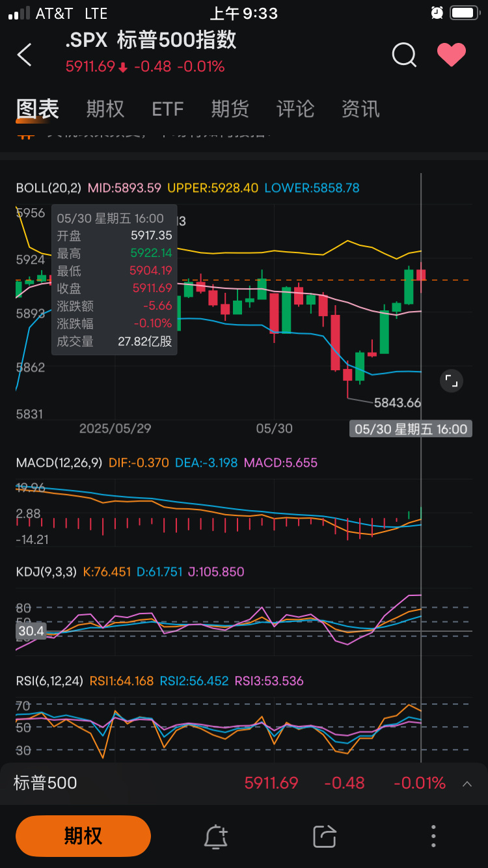Tap the back arrow icon
This screenshot has height=868, width=488.
point(24,55)
